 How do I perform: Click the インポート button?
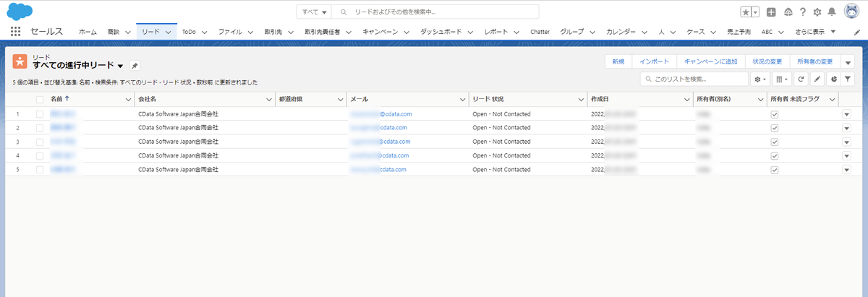654,61
